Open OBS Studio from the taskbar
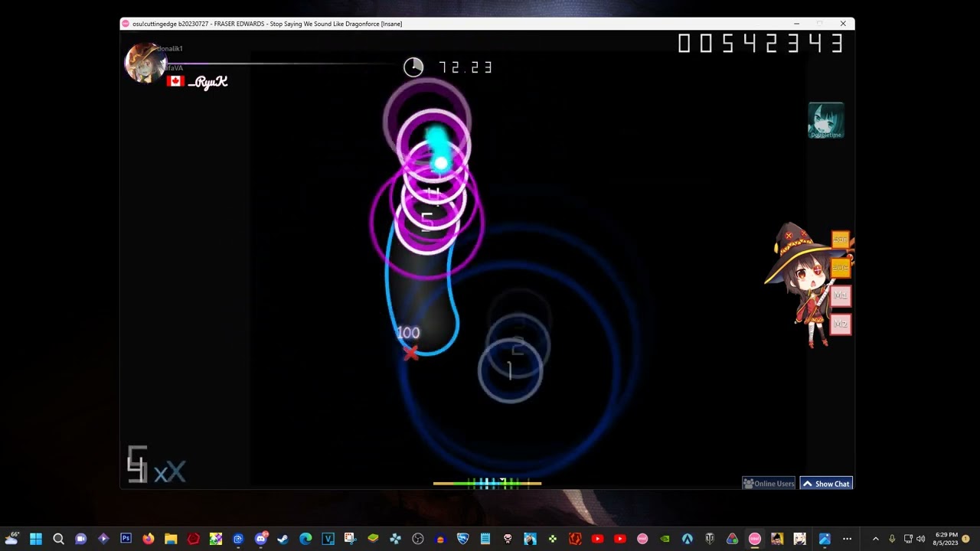This screenshot has width=980, height=551. tap(417, 539)
